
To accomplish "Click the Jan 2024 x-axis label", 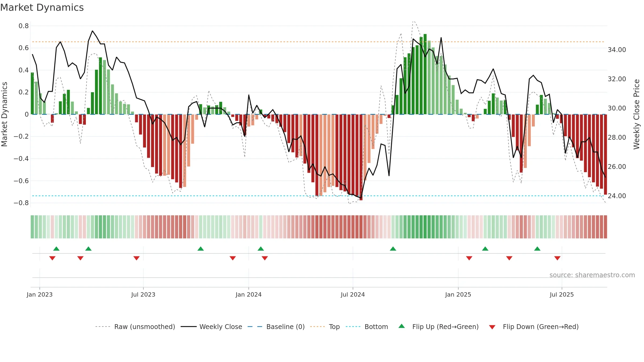I will pyautogui.click(x=249, y=294).
